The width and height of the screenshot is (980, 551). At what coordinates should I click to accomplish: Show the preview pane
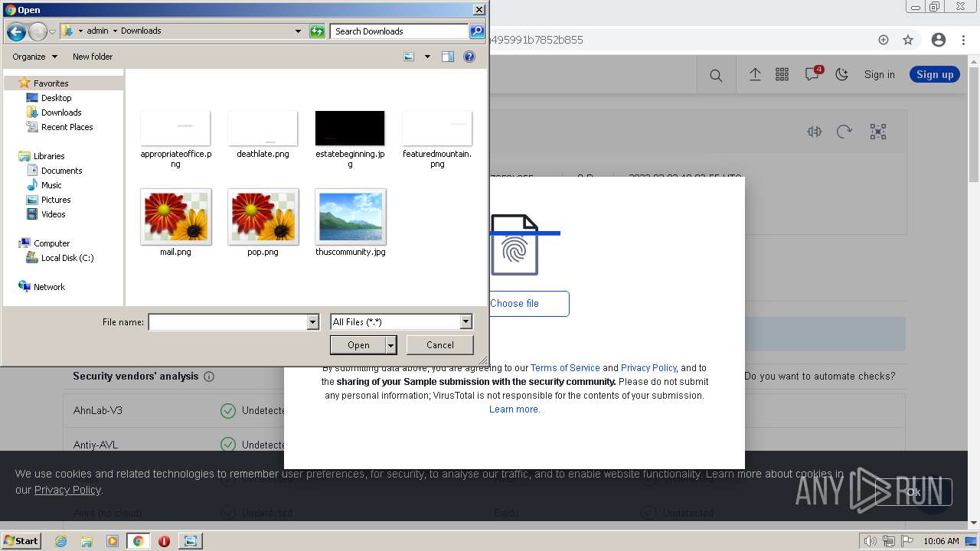[448, 57]
